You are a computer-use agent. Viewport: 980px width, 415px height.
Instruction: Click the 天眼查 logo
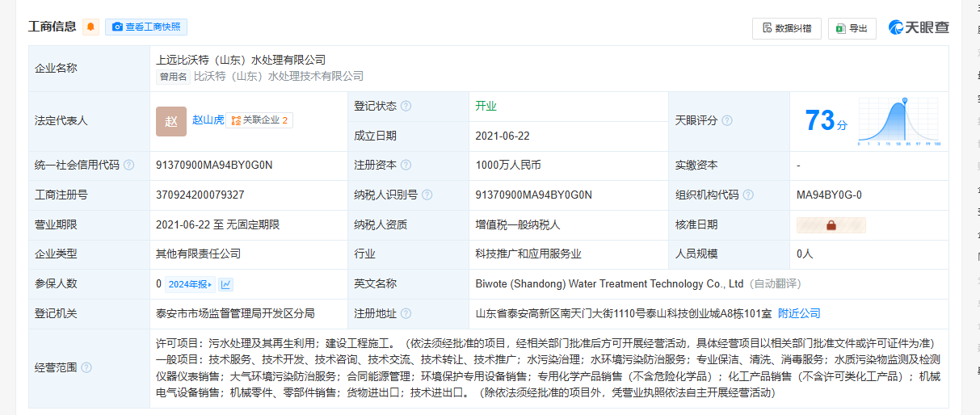pos(919,27)
